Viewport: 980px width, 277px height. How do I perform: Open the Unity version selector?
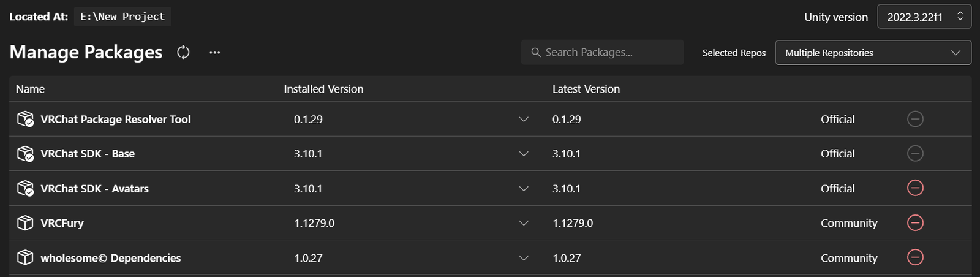pos(924,17)
